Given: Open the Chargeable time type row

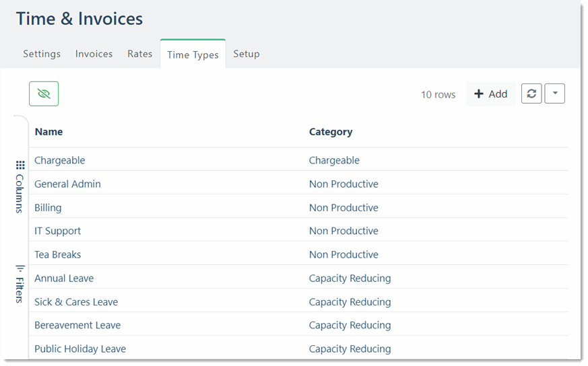Looking at the screenshot, I should point(60,160).
